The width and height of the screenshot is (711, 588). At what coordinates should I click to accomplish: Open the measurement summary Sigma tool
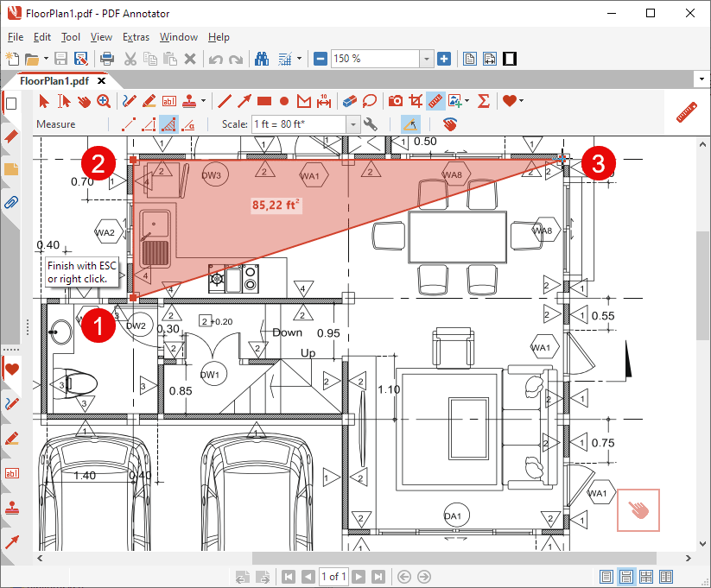point(484,101)
